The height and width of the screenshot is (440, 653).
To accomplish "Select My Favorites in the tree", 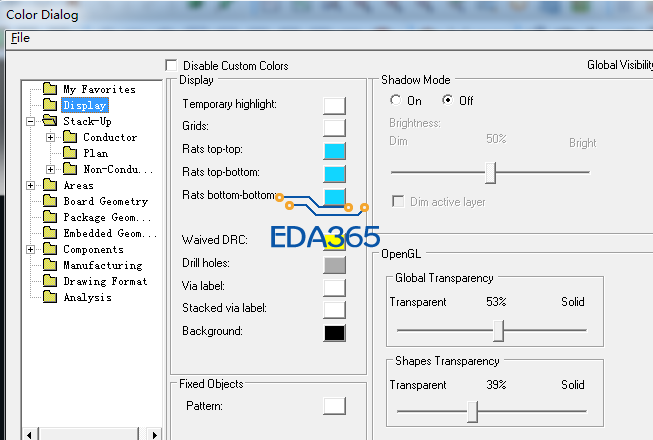I will [100, 89].
